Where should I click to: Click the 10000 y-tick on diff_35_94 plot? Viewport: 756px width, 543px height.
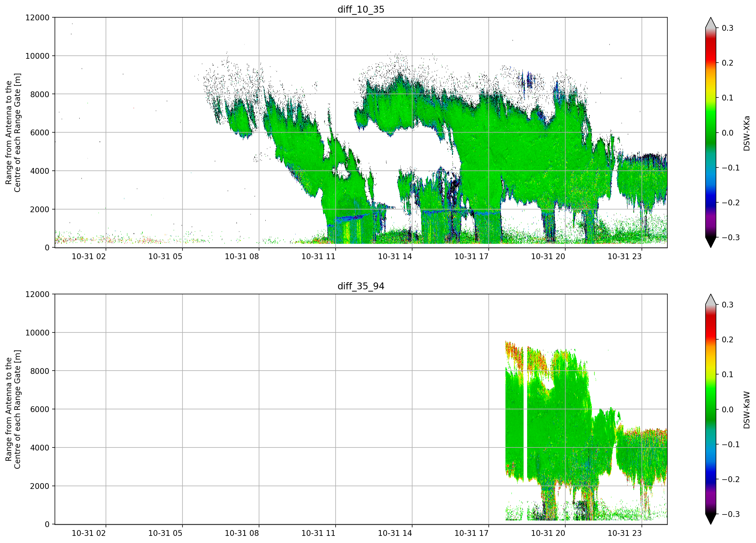click(37, 333)
